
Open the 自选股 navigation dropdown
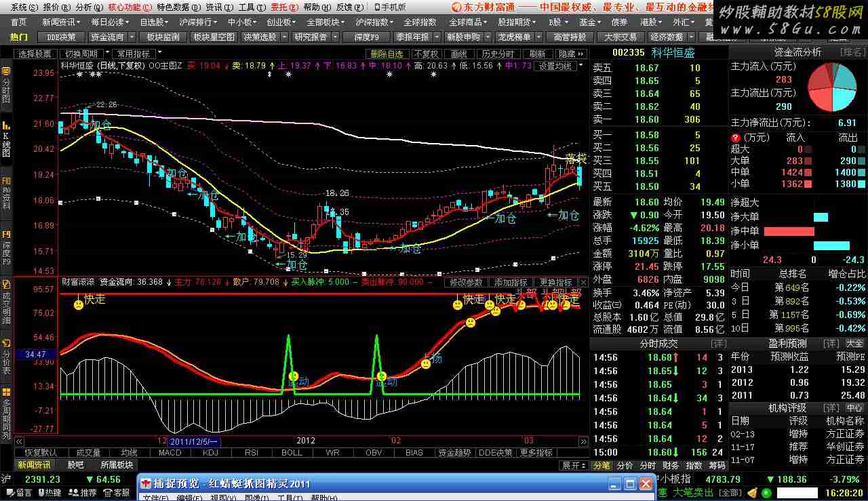tap(155, 22)
